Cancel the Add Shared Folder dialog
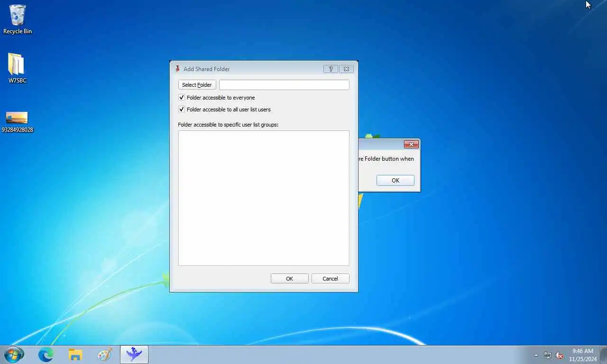 (330, 279)
